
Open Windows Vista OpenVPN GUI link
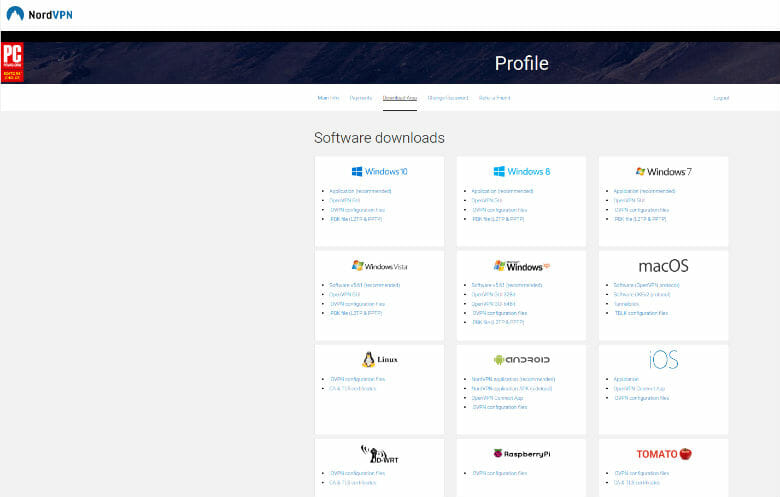tap(344, 295)
